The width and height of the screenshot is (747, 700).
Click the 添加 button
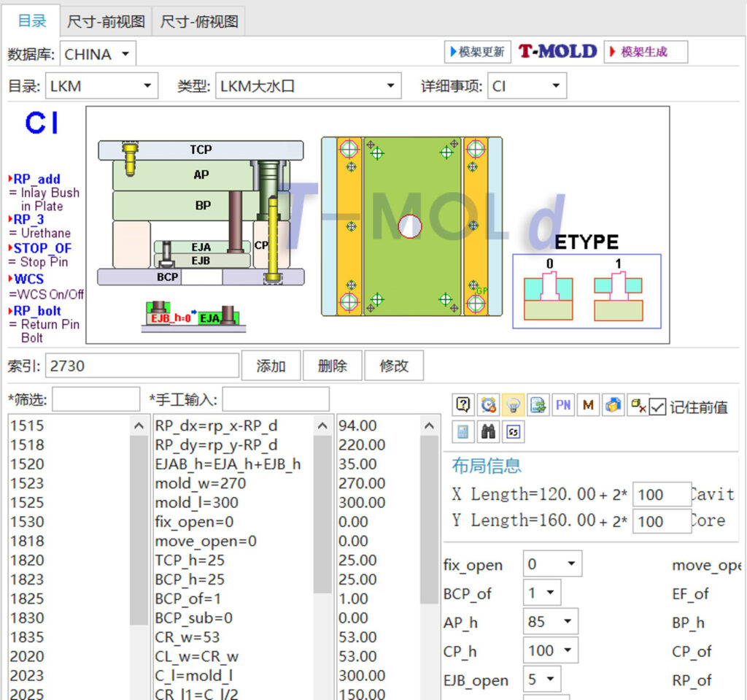(271, 366)
